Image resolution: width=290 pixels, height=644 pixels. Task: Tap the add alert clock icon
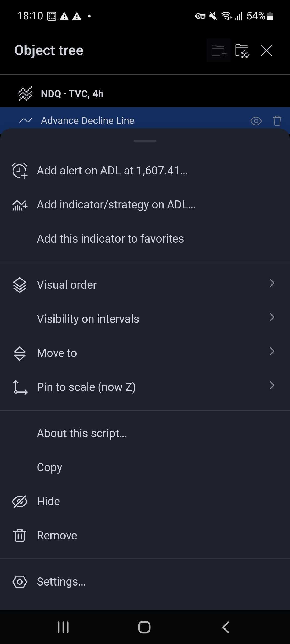coord(20,171)
